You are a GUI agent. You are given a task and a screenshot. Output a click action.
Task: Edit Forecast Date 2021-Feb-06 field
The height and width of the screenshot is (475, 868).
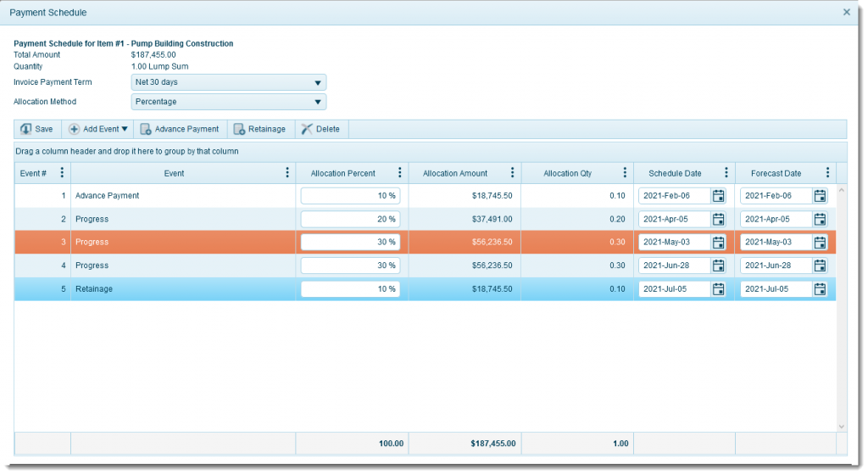(x=776, y=195)
